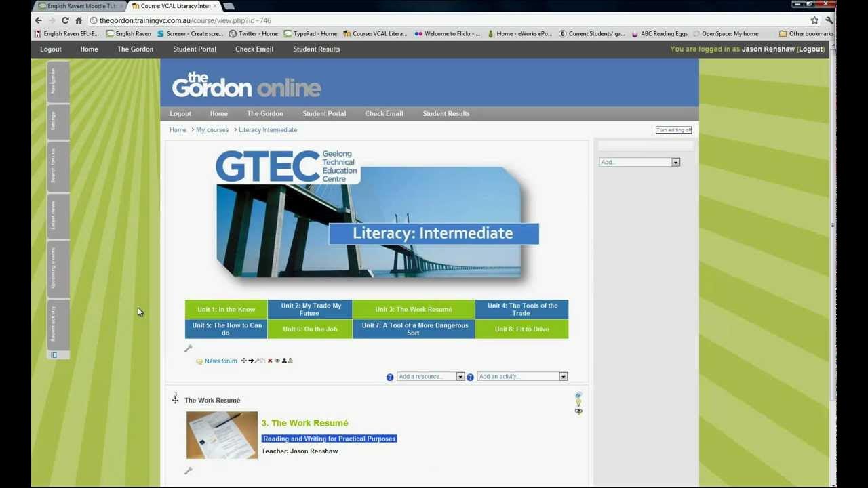Assign roles for the News forum
The image size is (868, 488).
point(290,361)
